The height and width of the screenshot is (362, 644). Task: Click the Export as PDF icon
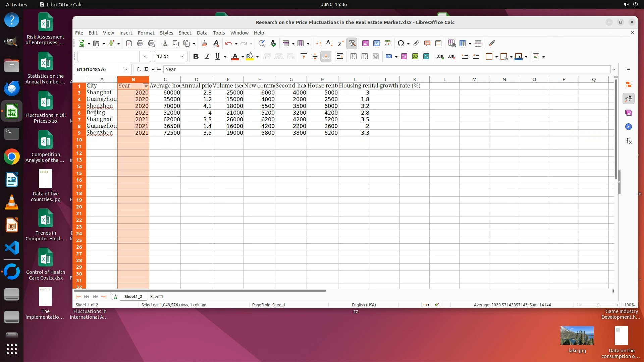[129, 43]
